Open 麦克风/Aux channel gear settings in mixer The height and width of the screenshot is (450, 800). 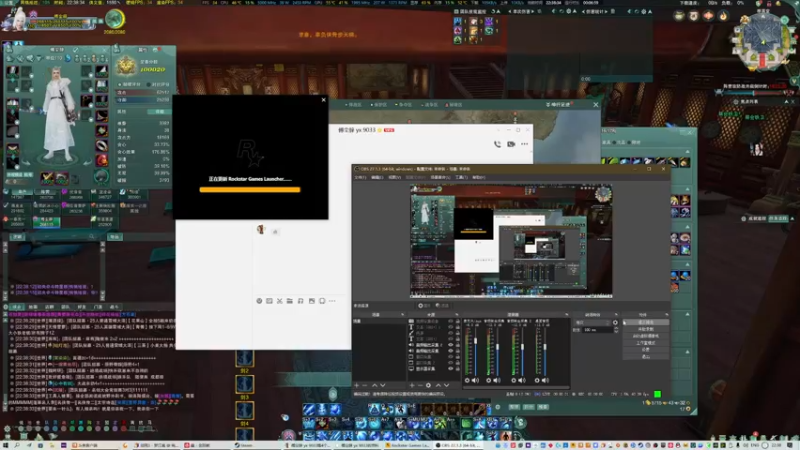coord(467,380)
